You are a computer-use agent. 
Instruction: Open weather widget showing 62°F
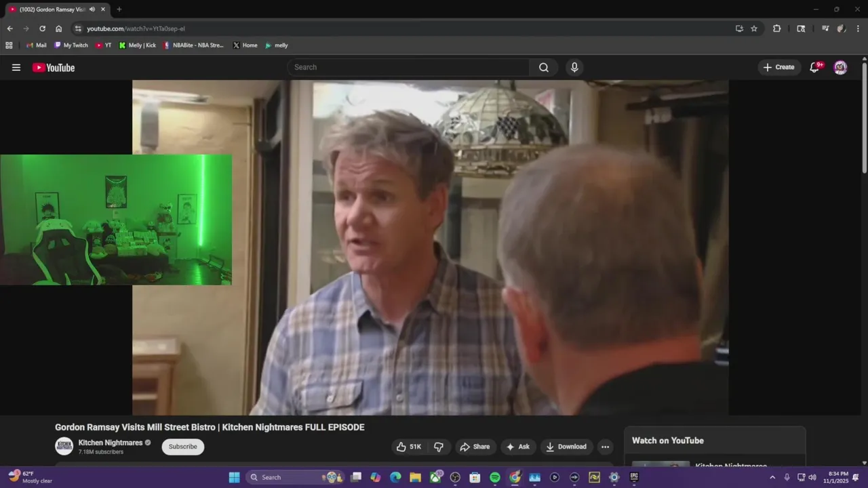click(31, 477)
